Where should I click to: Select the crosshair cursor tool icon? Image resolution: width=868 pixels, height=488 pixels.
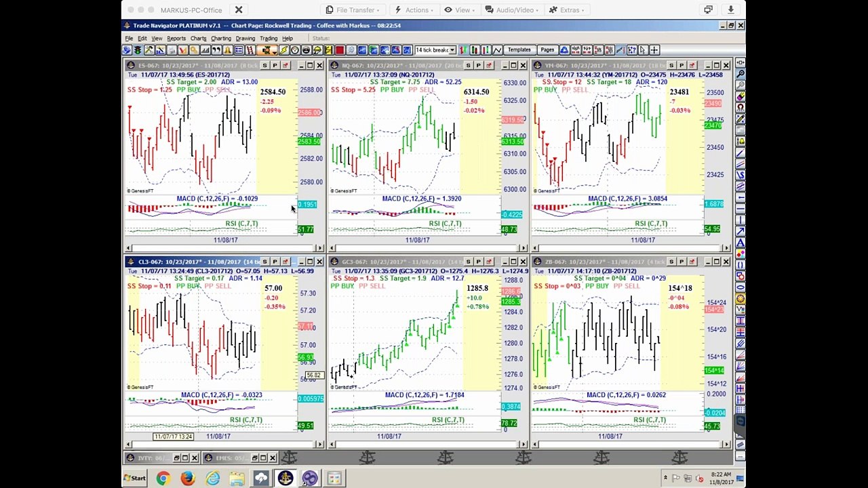pyautogui.click(x=654, y=49)
